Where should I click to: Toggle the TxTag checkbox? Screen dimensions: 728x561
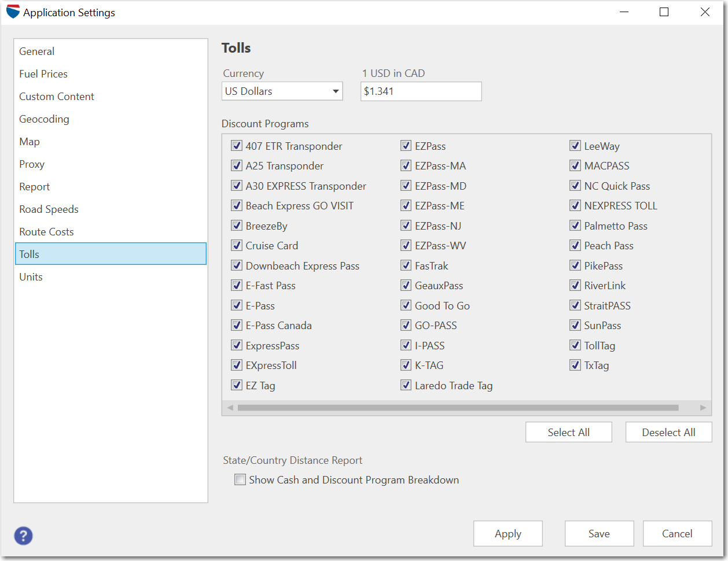(575, 366)
